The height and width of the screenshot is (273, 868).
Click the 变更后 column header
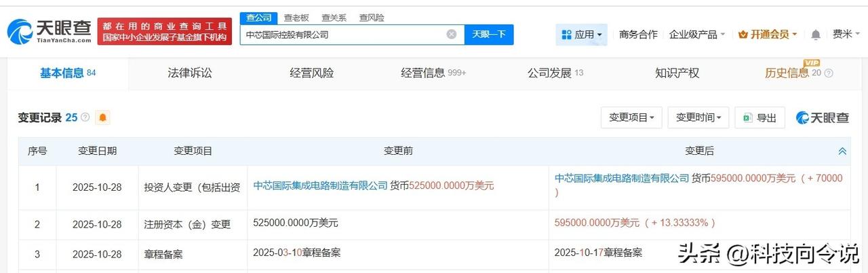coord(699,151)
